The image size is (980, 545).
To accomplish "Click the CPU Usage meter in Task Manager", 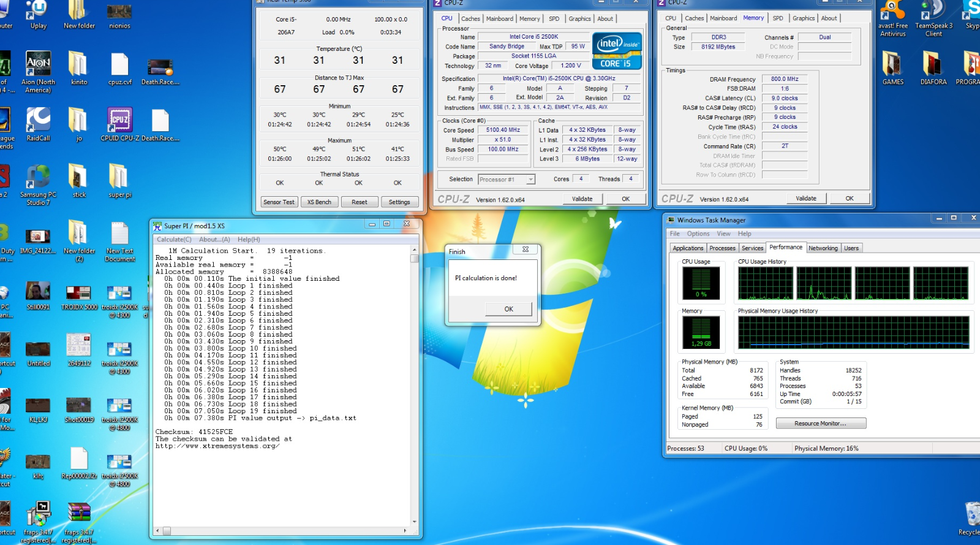I will (x=701, y=284).
